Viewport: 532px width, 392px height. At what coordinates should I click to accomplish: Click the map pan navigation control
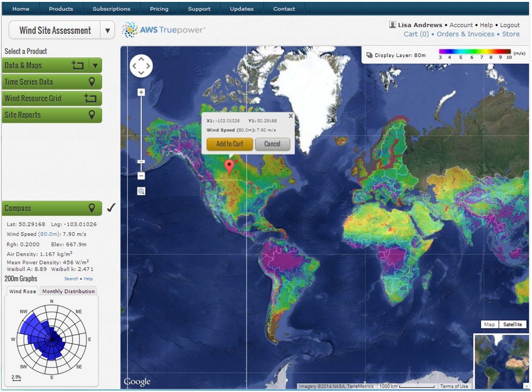click(x=141, y=67)
